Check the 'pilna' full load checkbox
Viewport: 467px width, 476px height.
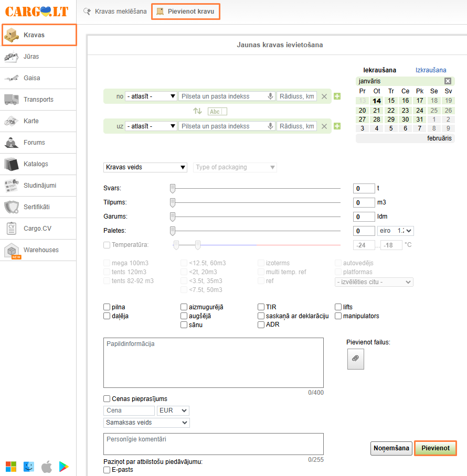(107, 307)
